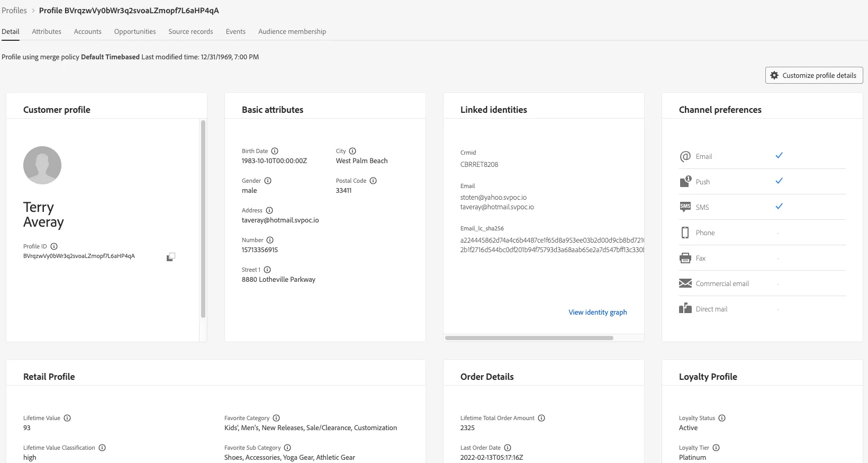
Task: Show info tooltip for Postal Code
Action: click(373, 181)
